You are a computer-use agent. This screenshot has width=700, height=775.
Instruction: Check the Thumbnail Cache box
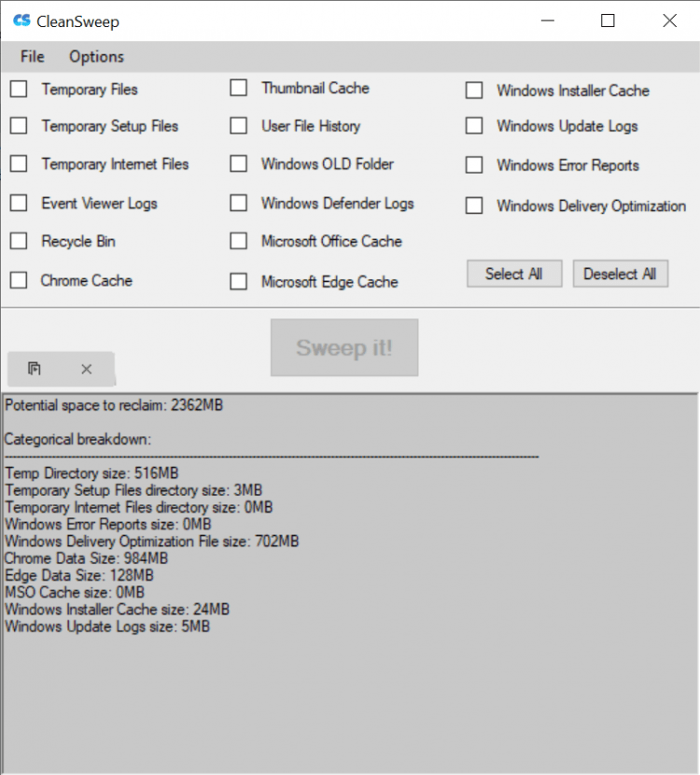point(239,88)
